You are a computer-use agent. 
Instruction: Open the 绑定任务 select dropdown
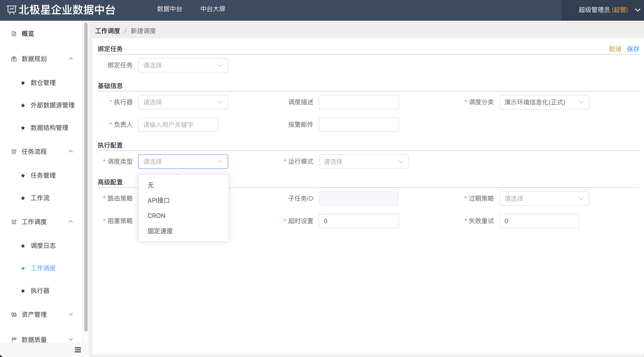pyautogui.click(x=183, y=65)
